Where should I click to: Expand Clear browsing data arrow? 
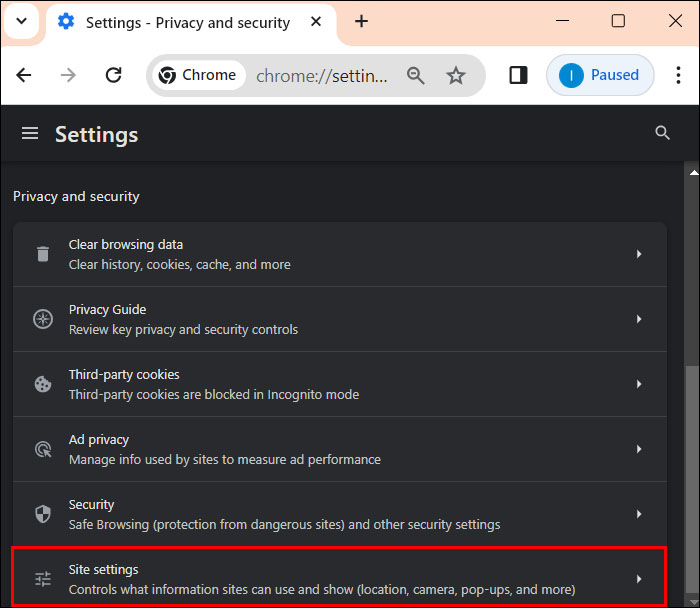(x=639, y=254)
